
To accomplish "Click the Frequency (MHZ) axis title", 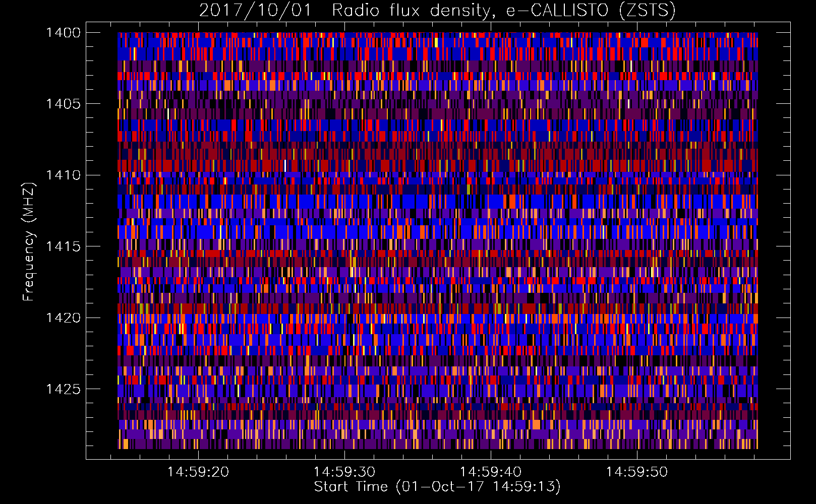I will click(29, 242).
